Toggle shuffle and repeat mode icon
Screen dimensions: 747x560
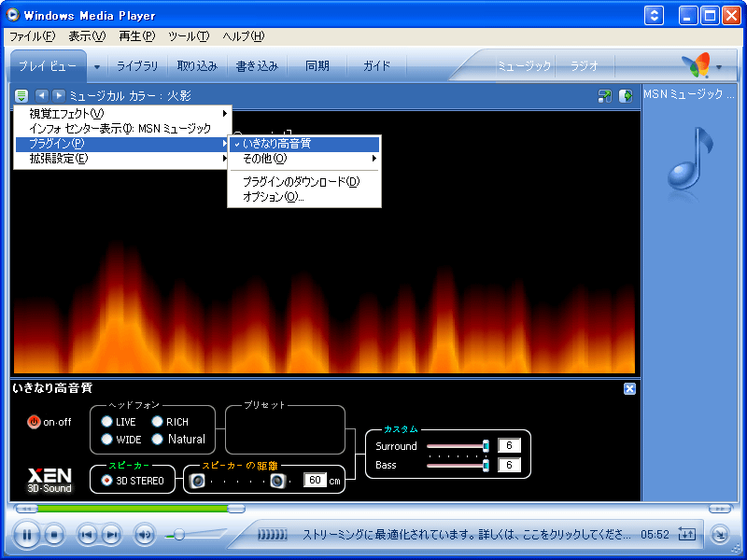(686, 534)
